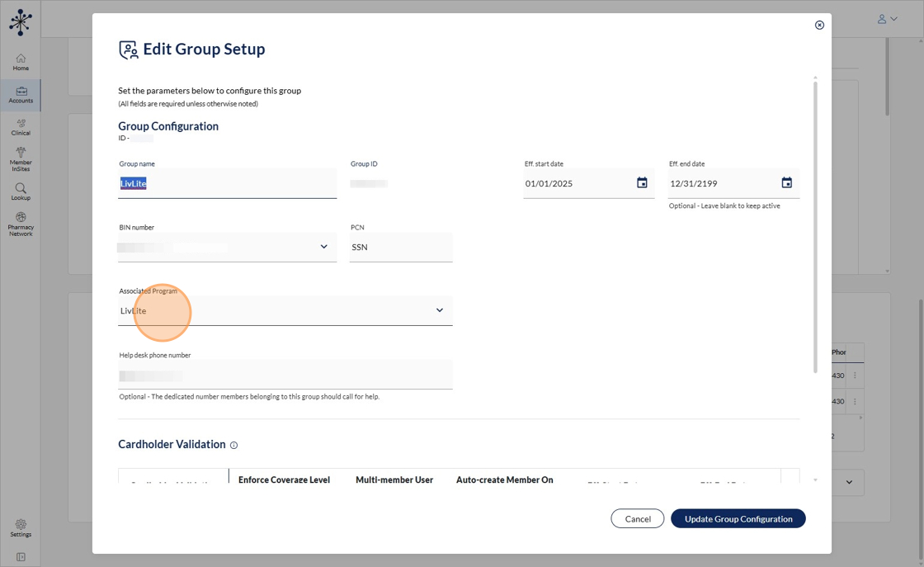924x567 pixels.
Task: Open Eff. end date calendar picker
Action: point(786,183)
